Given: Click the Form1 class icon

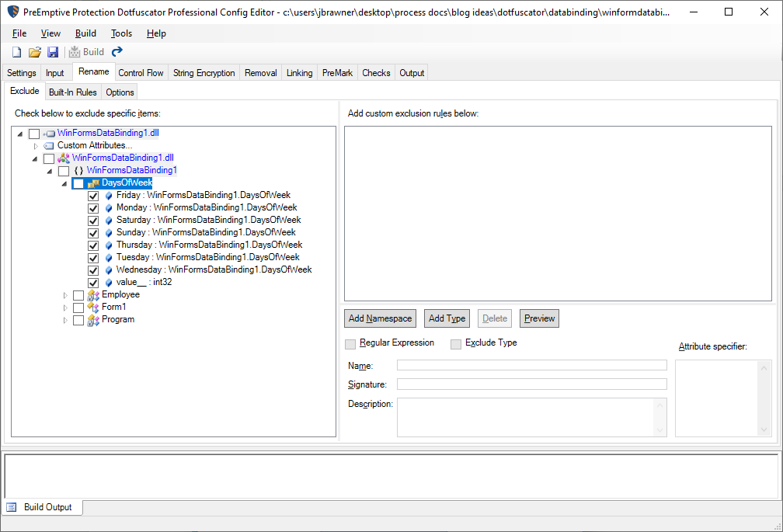Looking at the screenshot, I should coord(93,308).
